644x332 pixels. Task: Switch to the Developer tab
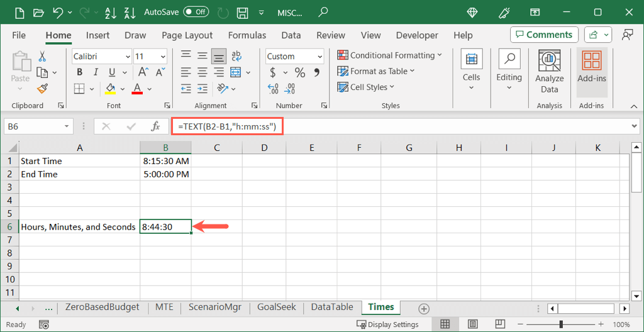click(417, 35)
